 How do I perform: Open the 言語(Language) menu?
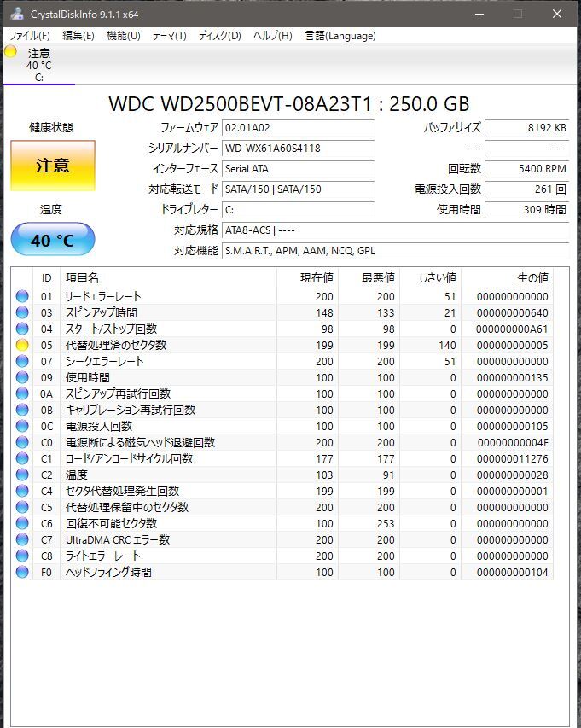click(x=340, y=36)
